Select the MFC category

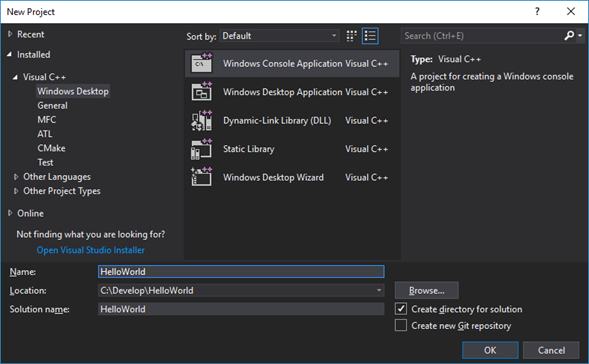pos(47,120)
